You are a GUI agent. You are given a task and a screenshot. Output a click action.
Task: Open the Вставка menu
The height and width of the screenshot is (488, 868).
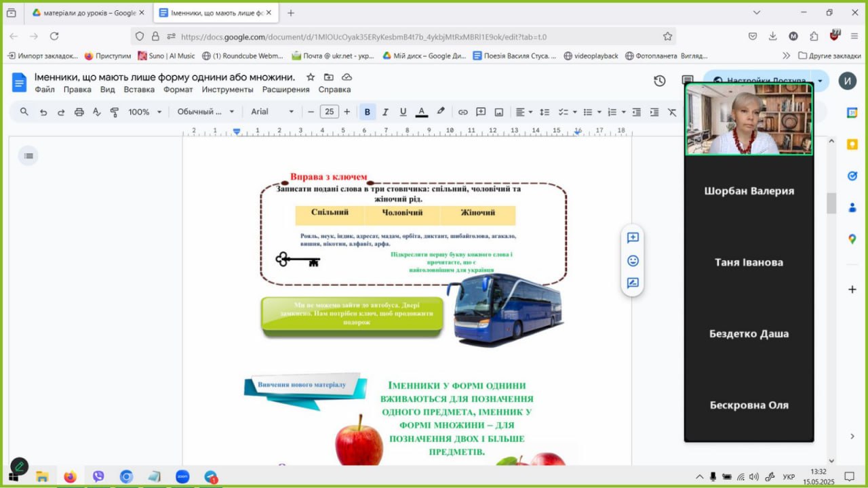point(139,89)
